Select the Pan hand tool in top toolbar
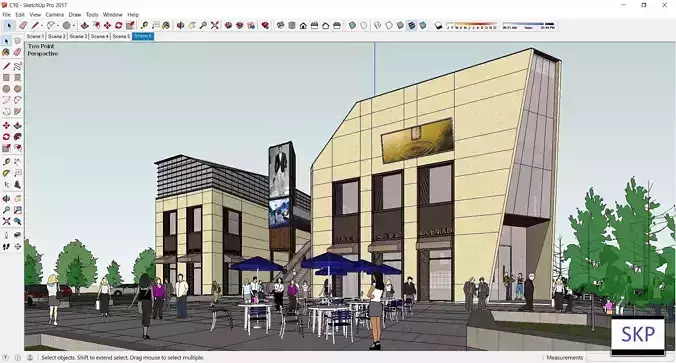This screenshot has width=676, height=363. 192,25
